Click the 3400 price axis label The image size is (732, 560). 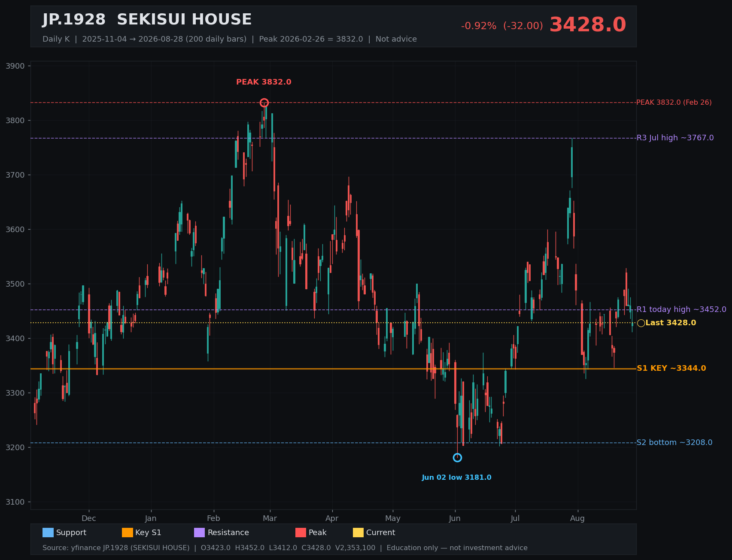coord(15,339)
